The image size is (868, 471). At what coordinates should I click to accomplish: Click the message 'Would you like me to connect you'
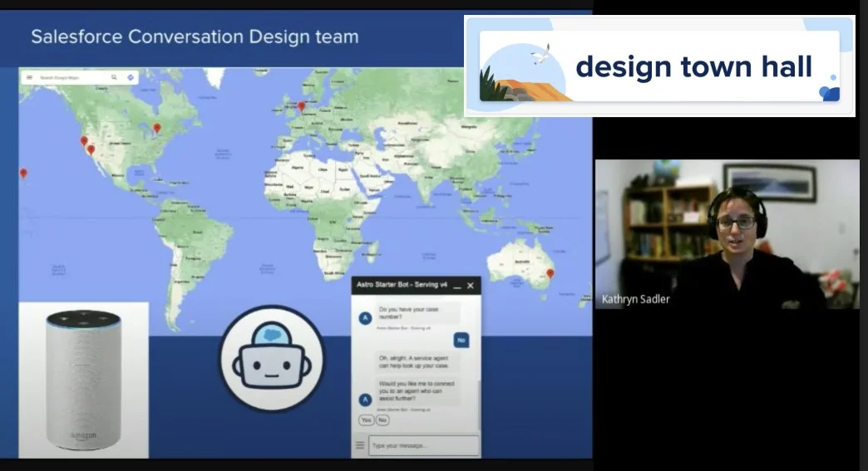coord(417,391)
